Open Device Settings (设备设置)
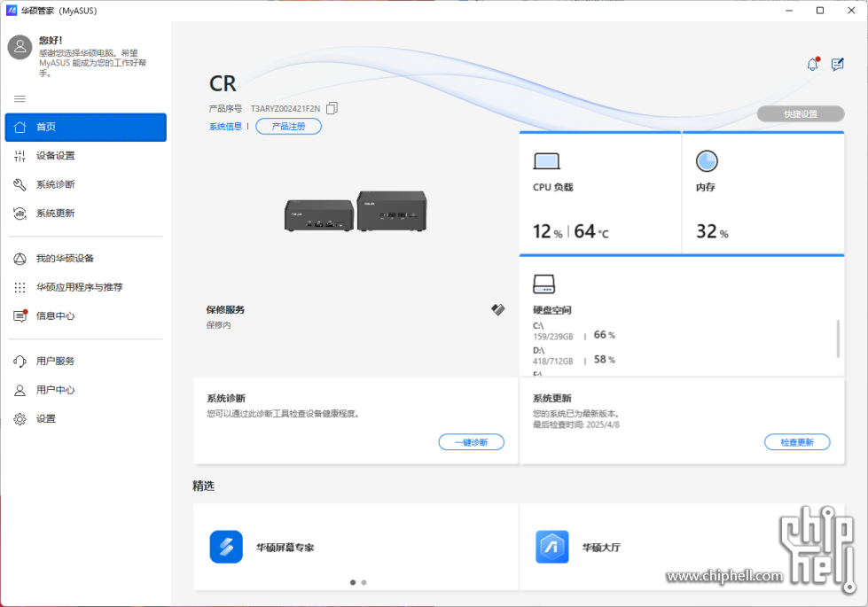 86,156
